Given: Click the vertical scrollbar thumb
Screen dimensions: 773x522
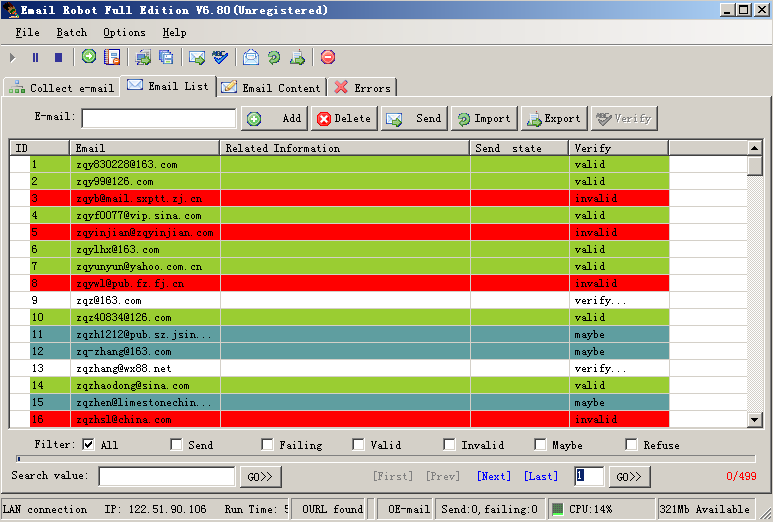Looking at the screenshot, I should point(755,166).
